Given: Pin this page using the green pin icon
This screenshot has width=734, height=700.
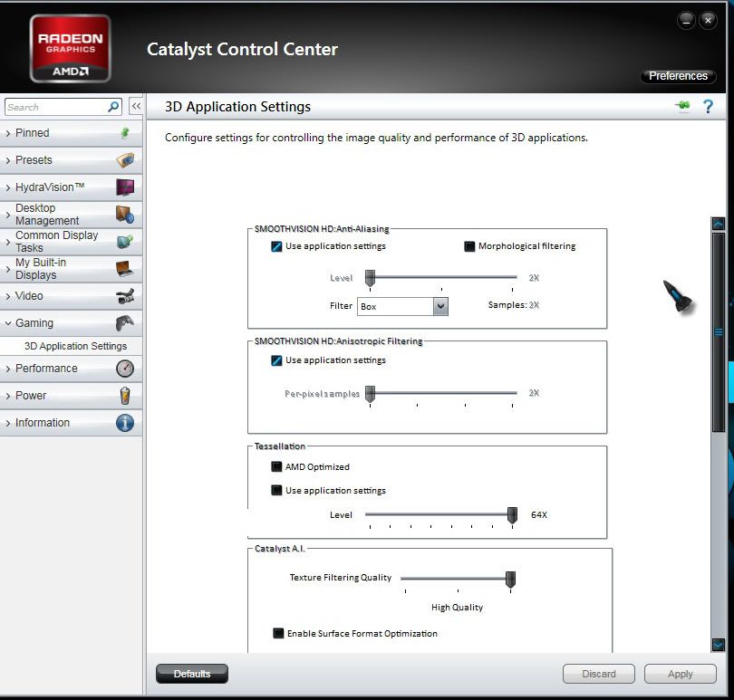Looking at the screenshot, I should tap(682, 106).
